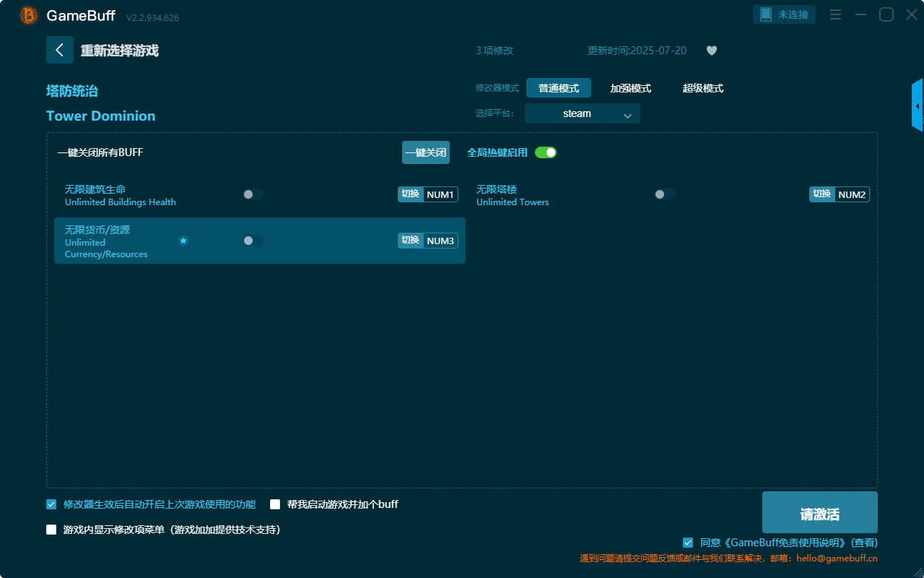Image resolution: width=924 pixels, height=578 pixels.
Task: Click the heart favorite icon
Action: [x=711, y=51]
